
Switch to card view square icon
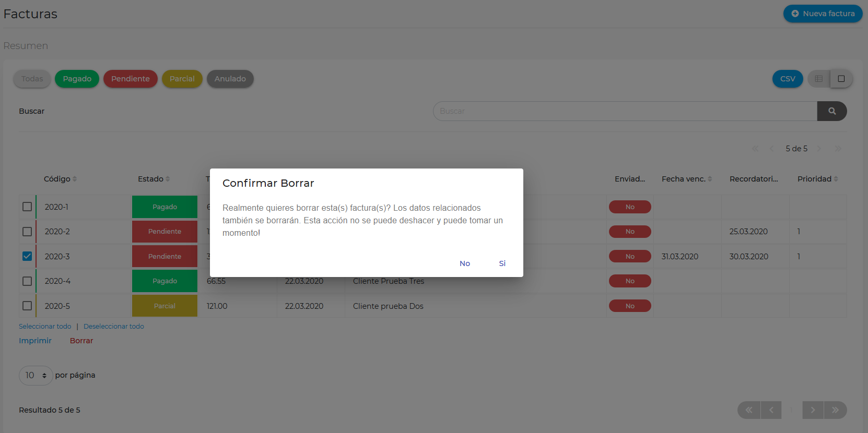pyautogui.click(x=841, y=79)
